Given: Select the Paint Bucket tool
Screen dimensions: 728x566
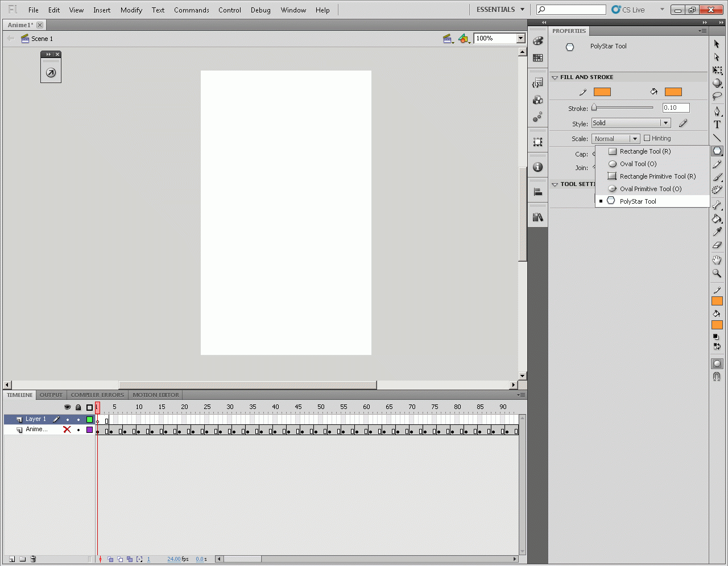Looking at the screenshot, I should pyautogui.click(x=717, y=218).
